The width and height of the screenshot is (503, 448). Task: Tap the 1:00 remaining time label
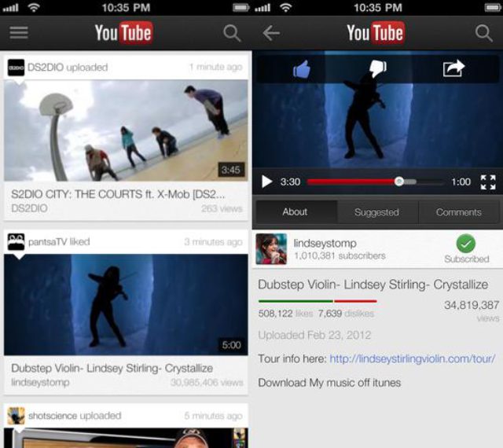[461, 182]
